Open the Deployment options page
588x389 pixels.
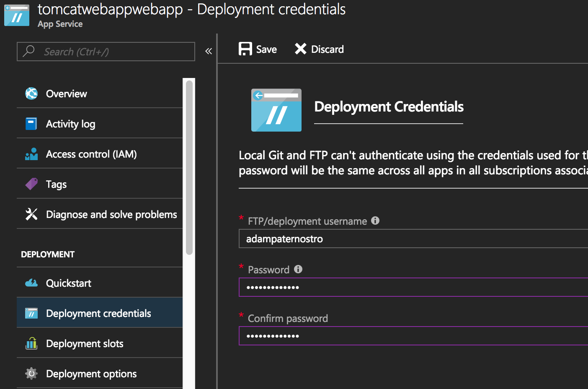[100, 373]
